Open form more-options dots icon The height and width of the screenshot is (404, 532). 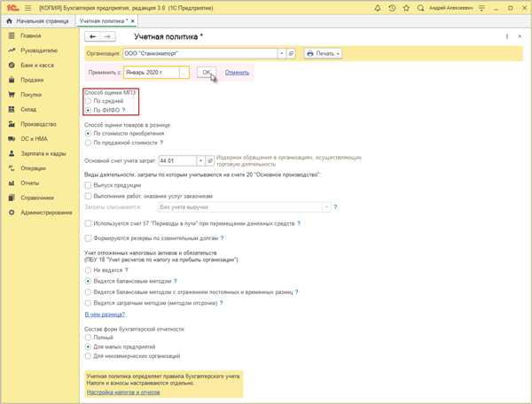(x=507, y=36)
